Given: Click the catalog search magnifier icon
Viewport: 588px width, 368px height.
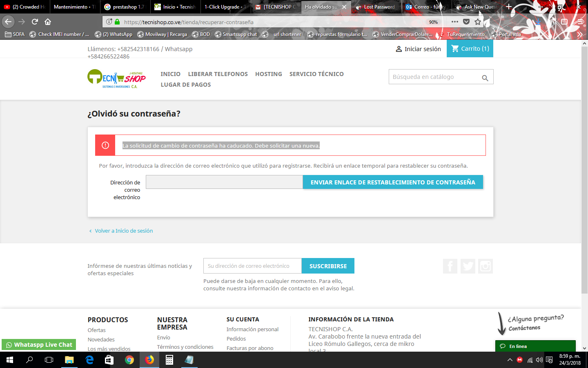Looking at the screenshot, I should (485, 78).
